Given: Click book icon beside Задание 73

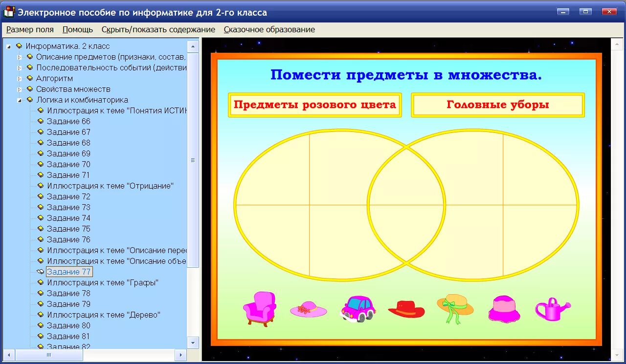Looking at the screenshot, I should coord(41,207).
